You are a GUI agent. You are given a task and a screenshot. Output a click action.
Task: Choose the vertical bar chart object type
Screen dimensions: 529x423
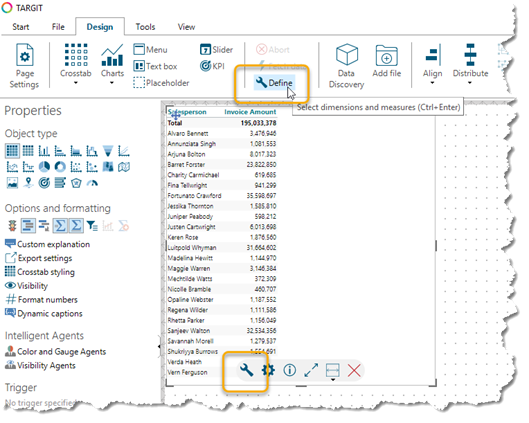44,151
